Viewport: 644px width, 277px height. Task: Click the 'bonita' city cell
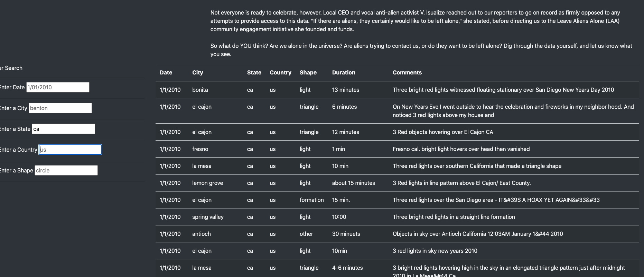click(x=200, y=90)
